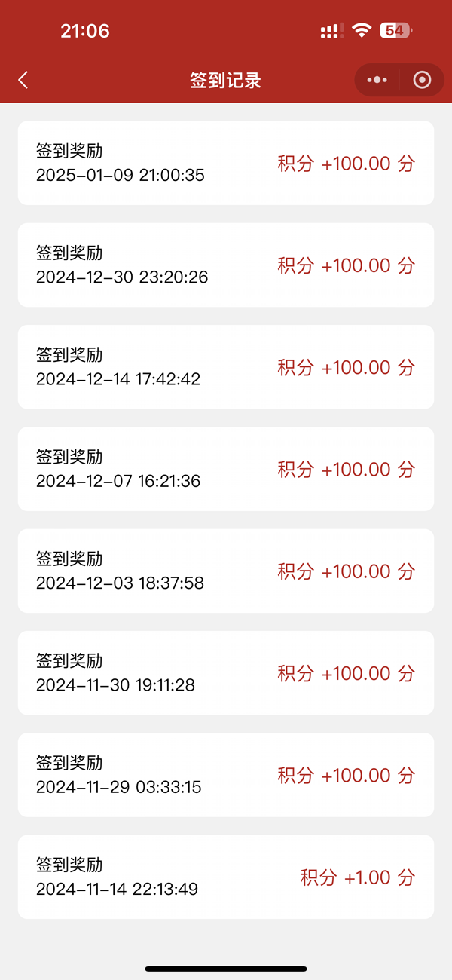452x980 pixels.
Task: Tap the entry dated 2024-12-14
Action: point(226,367)
